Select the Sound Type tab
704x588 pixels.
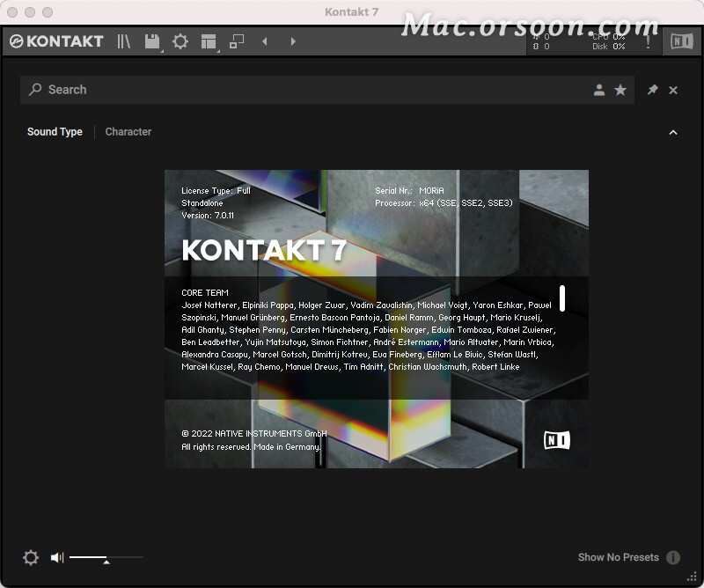[55, 131]
